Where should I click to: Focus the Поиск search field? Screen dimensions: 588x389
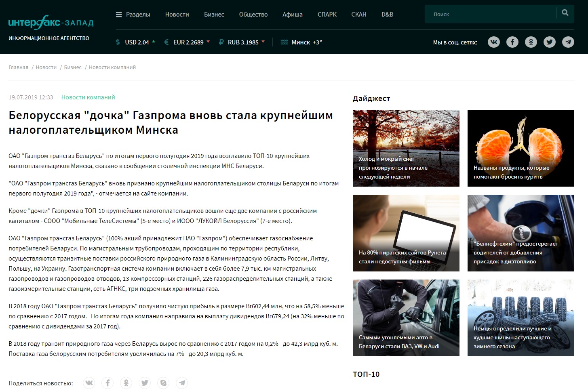click(491, 14)
